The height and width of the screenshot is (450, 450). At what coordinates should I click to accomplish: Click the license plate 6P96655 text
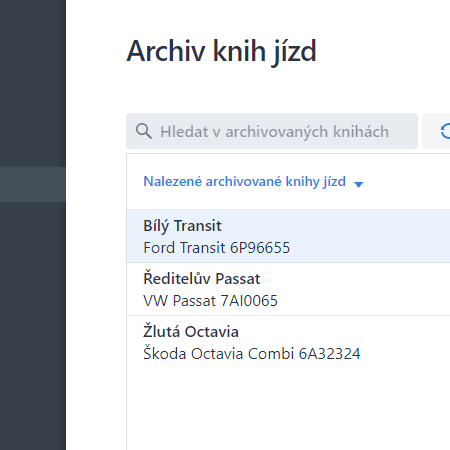pos(260,248)
